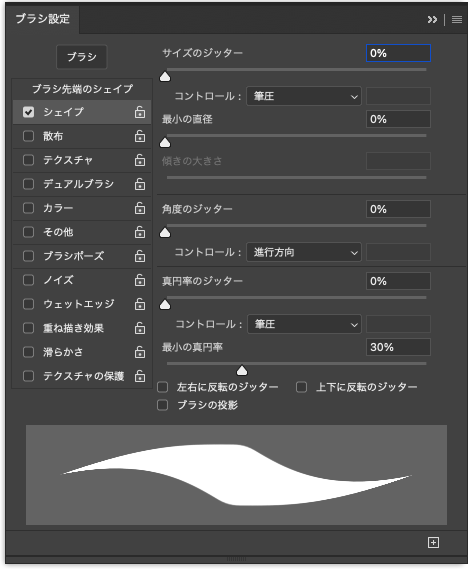Viewport: 468px width, 571px height.
Task: Select the シェイプ row label
Action: tap(63, 112)
